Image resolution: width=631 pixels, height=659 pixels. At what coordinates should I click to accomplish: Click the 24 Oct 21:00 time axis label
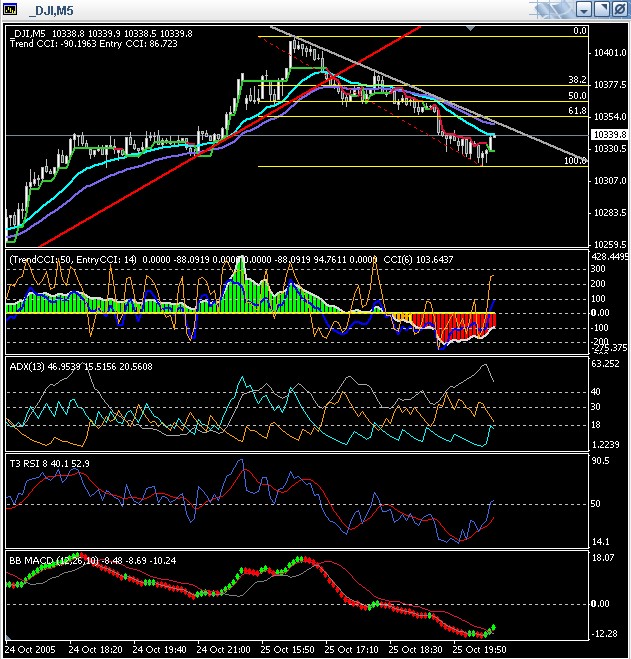point(223,649)
